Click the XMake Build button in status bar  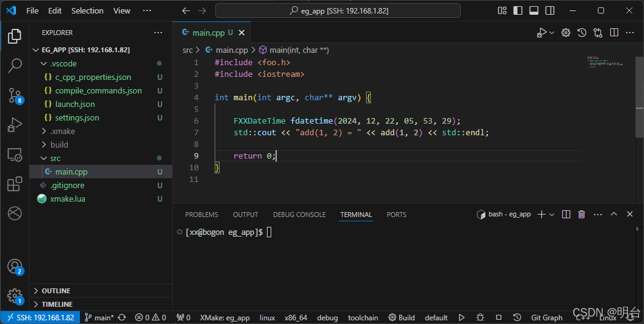(x=402, y=317)
